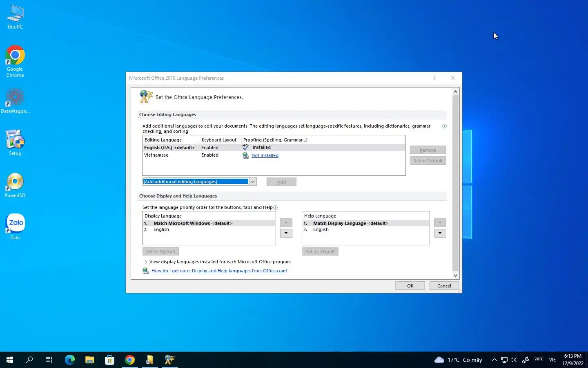Move display language up with arrow button
This screenshot has width=588, height=368.
click(286, 222)
